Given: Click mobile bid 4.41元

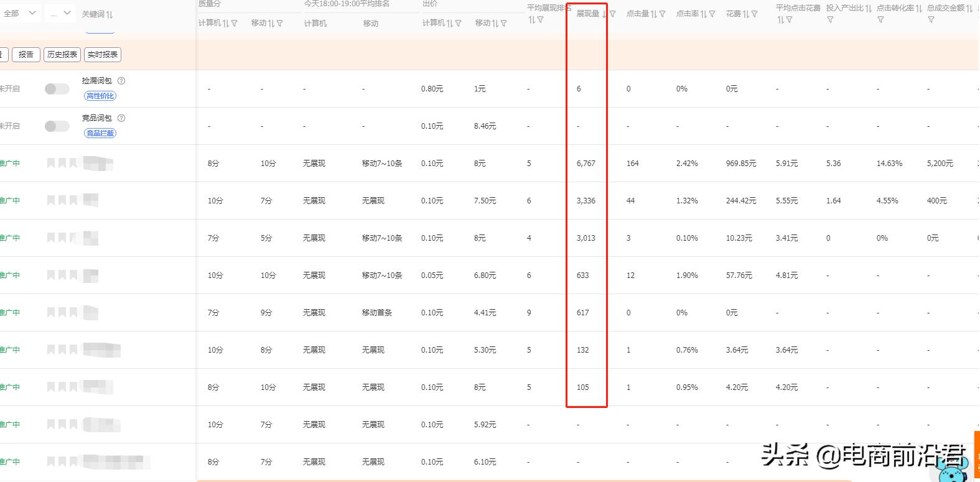Looking at the screenshot, I should [x=485, y=313].
